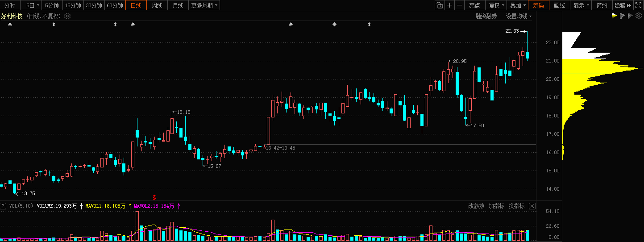Screen dimensions: 644x242
Task: Open 设置均线 moving average dropdown
Action: (x=519, y=16)
